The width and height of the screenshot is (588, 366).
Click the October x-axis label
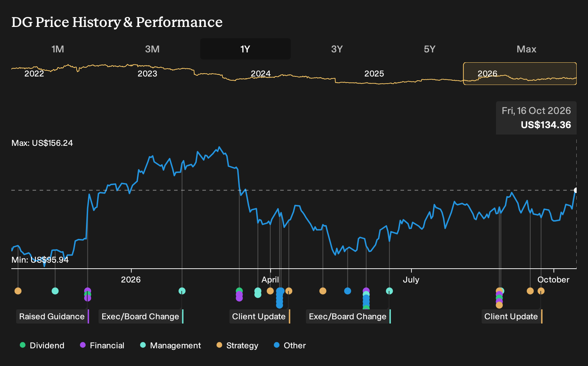(x=553, y=280)
